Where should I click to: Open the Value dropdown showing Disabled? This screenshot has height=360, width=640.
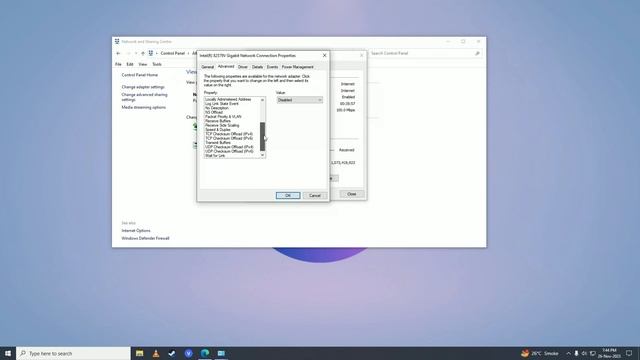point(300,100)
